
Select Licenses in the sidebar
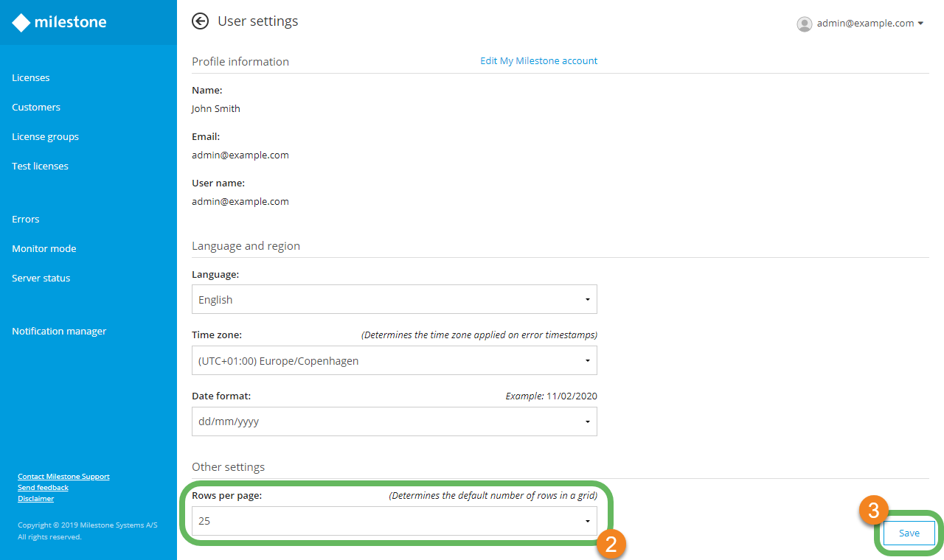tap(30, 77)
